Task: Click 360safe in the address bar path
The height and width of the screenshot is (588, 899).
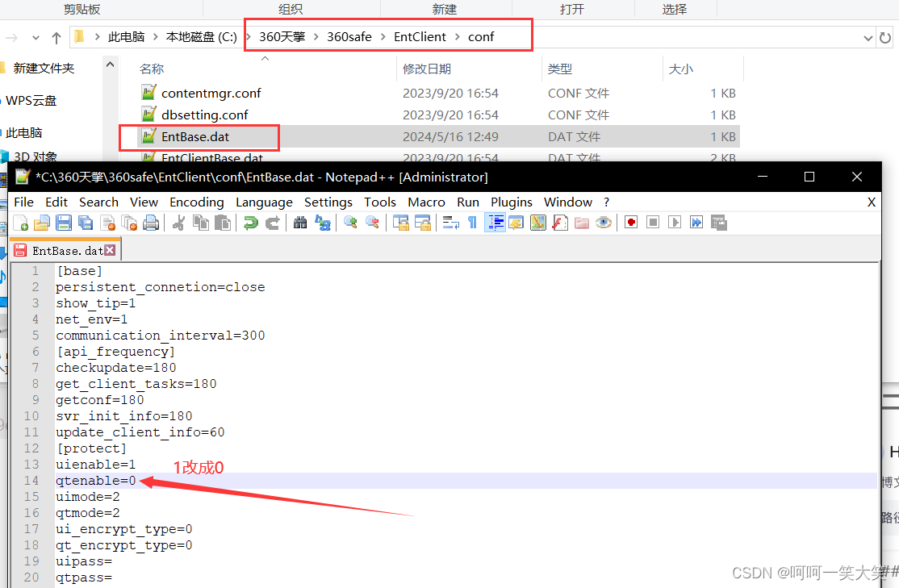Action: pos(349,36)
